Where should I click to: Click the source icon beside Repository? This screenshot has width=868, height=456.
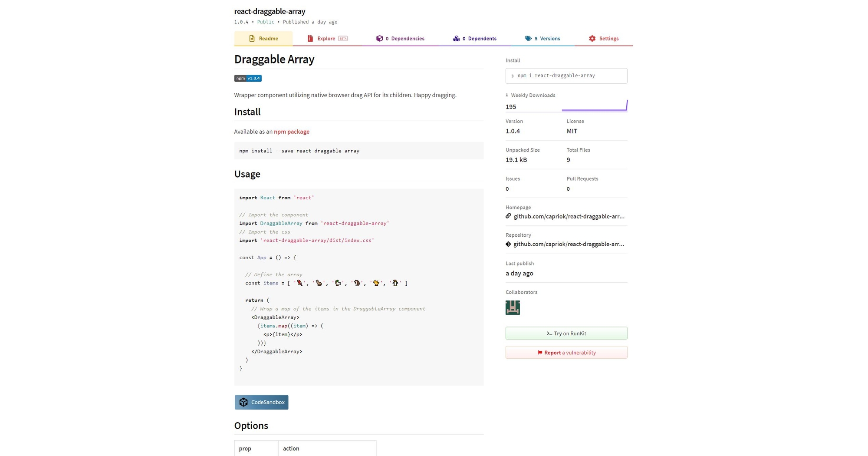pyautogui.click(x=508, y=244)
